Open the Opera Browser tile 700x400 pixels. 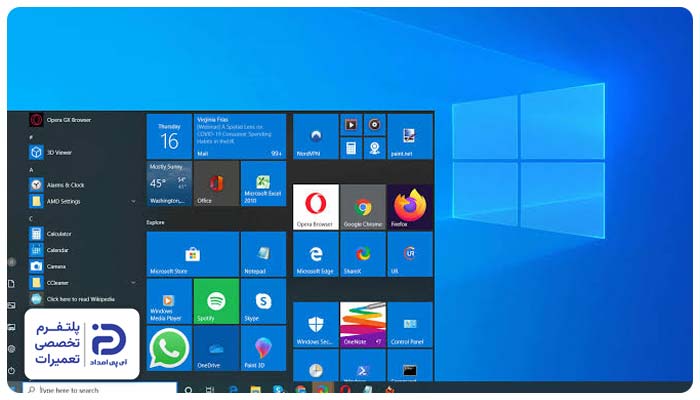click(316, 207)
